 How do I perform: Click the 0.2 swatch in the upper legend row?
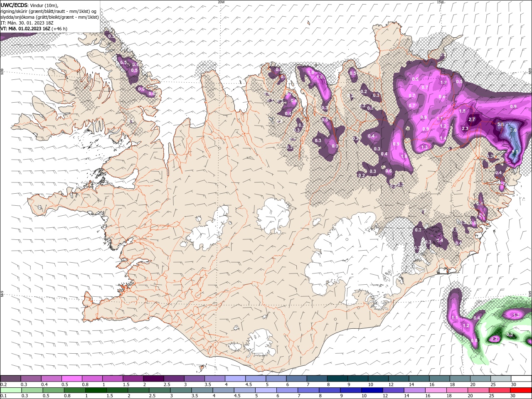tap(10, 379)
